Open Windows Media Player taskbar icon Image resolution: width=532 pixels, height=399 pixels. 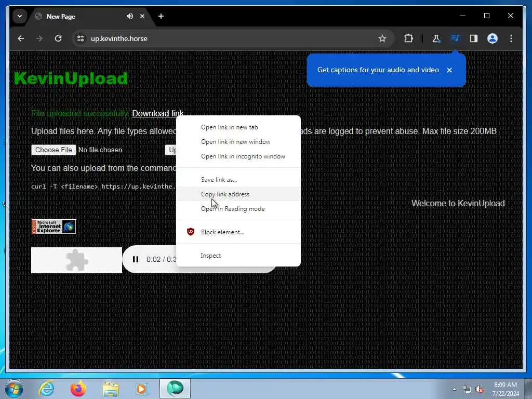tap(142, 389)
